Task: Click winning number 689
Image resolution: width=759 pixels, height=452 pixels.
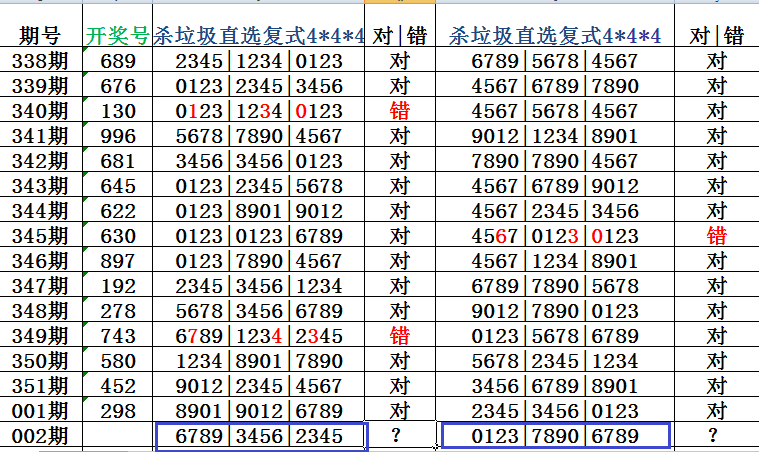Action: point(118,60)
